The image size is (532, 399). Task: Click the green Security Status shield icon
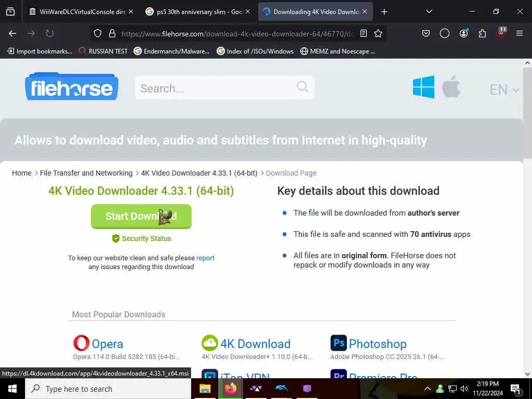click(116, 238)
